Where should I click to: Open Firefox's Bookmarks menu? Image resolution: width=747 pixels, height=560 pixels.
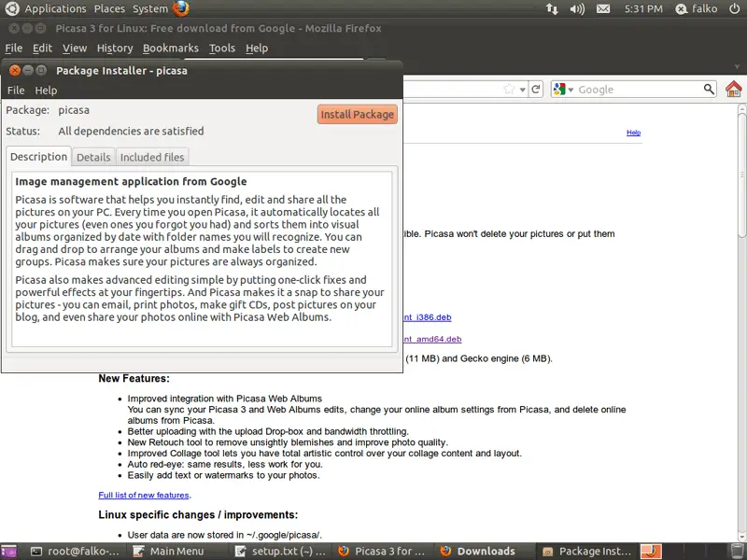(x=171, y=49)
